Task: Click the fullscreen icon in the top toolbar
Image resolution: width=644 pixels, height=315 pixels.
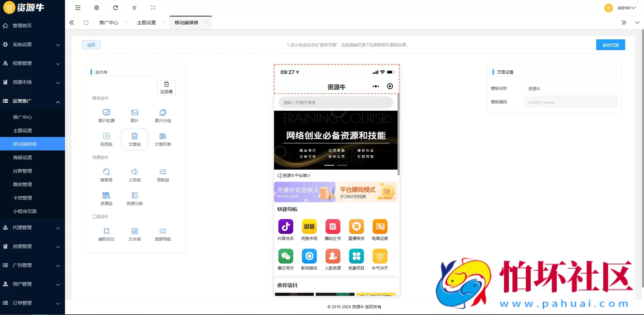Action: pos(153,7)
